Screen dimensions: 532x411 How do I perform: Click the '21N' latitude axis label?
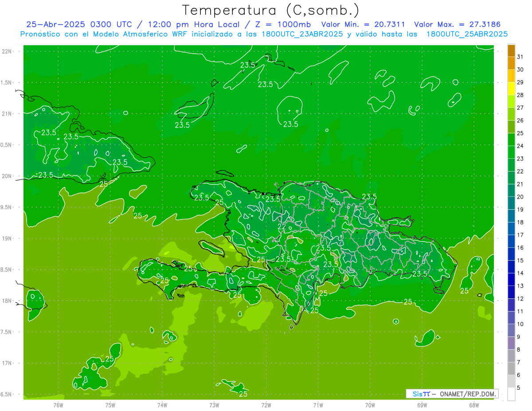coord(6,114)
